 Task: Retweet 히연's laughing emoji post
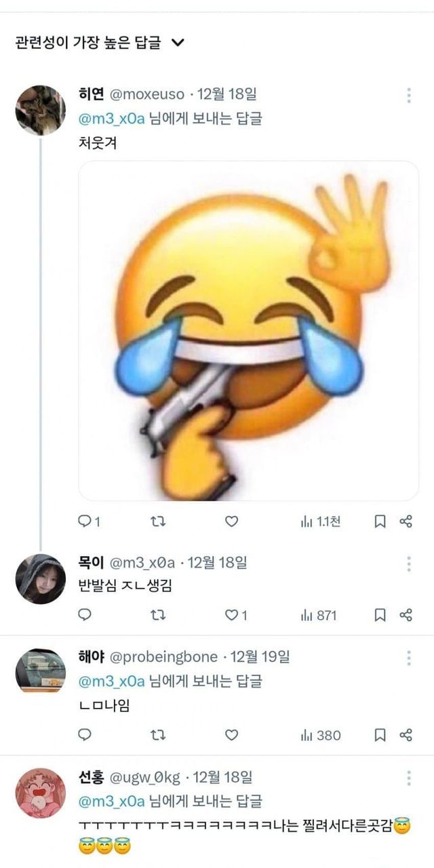coord(157,521)
